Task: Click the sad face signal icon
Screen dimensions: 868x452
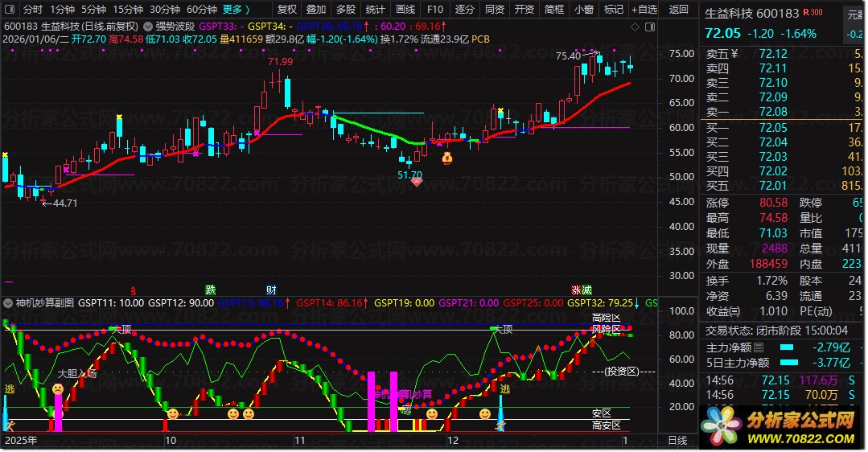Action: click(x=58, y=389)
